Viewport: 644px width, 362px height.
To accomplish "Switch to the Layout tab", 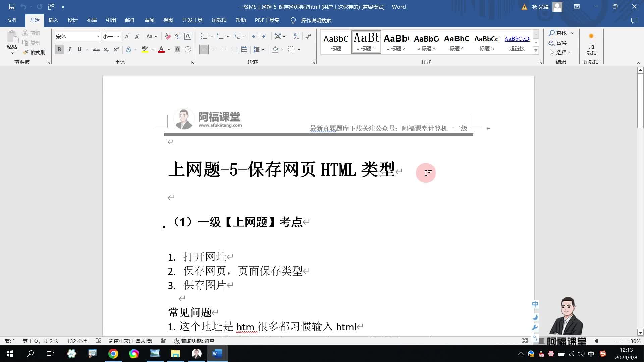I will [x=92, y=20].
